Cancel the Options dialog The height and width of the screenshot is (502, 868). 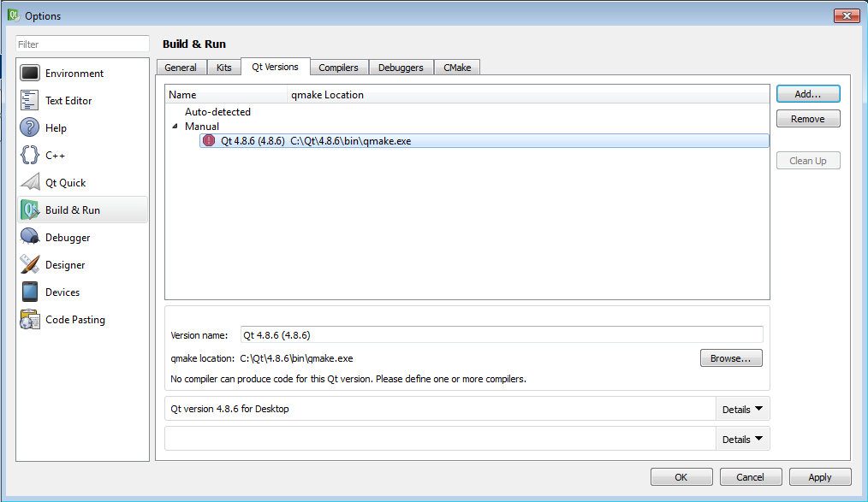(751, 477)
